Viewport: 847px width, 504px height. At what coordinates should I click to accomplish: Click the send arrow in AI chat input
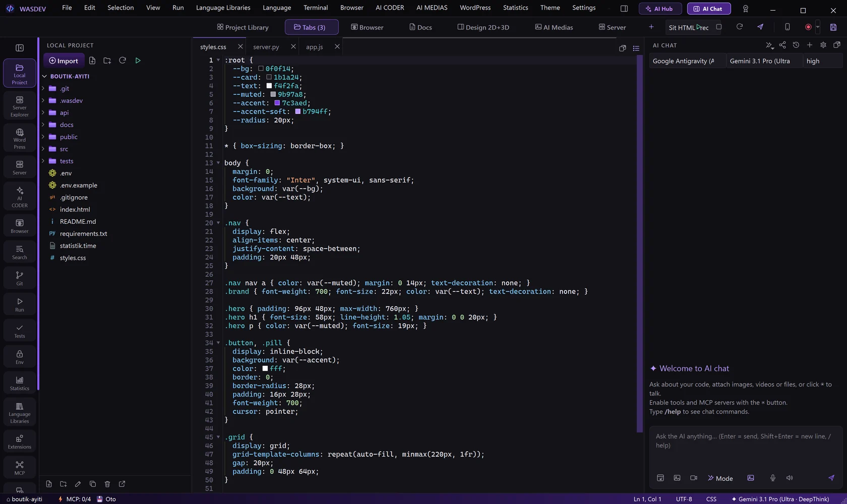point(831,478)
